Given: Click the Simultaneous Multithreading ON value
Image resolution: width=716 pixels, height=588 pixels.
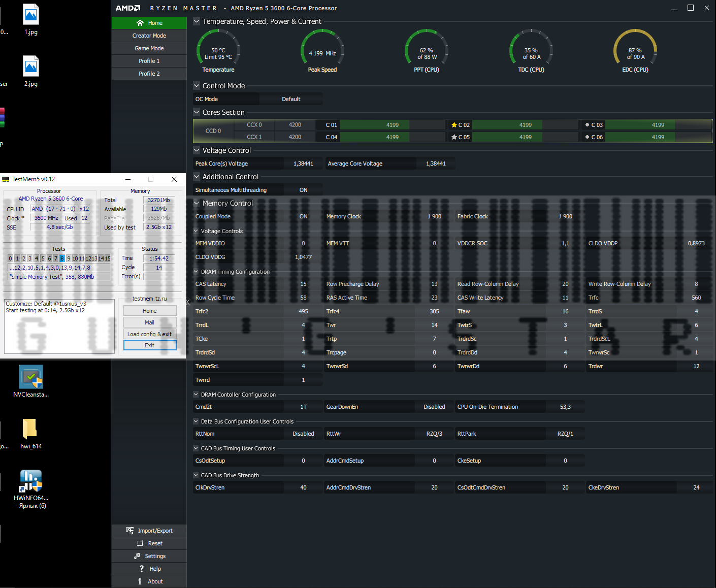Looking at the screenshot, I should pyautogui.click(x=303, y=190).
